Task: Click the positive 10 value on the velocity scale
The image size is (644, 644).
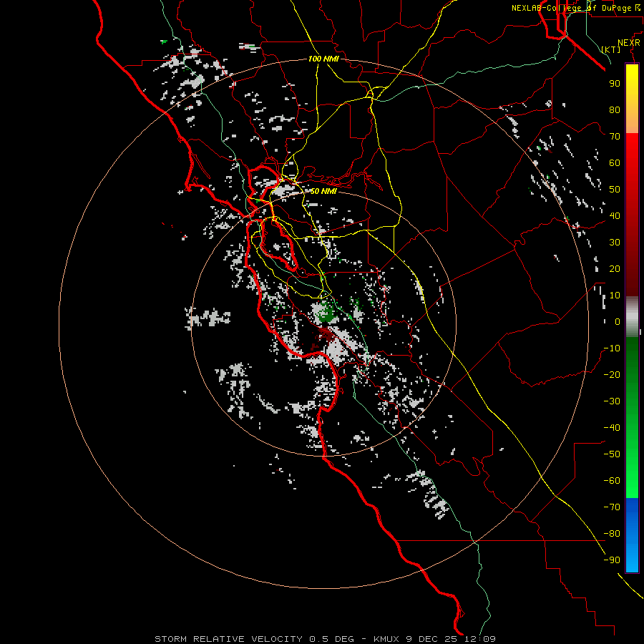Action: 615,296
